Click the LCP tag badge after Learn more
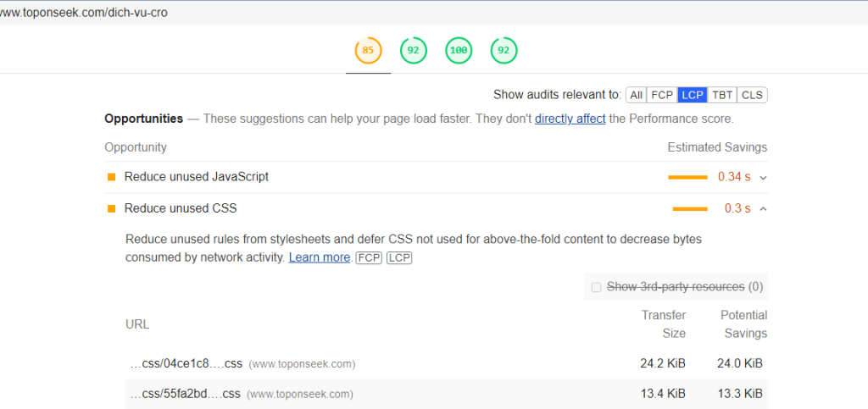Viewport: 868px width, 409px height. tap(399, 257)
